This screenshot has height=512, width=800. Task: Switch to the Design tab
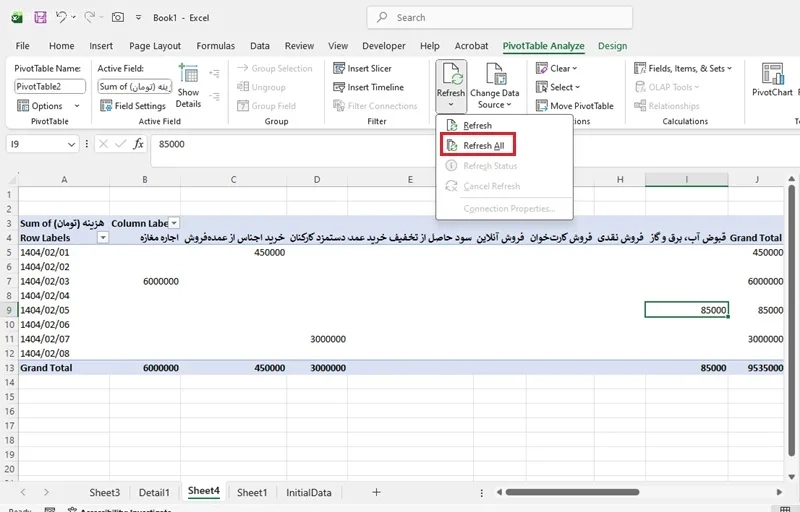pyautogui.click(x=613, y=46)
